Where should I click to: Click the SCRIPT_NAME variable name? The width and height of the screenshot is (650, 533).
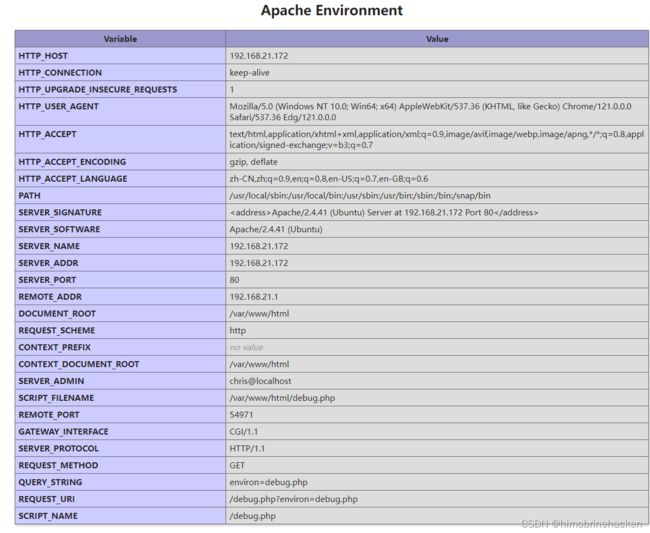tap(48, 516)
